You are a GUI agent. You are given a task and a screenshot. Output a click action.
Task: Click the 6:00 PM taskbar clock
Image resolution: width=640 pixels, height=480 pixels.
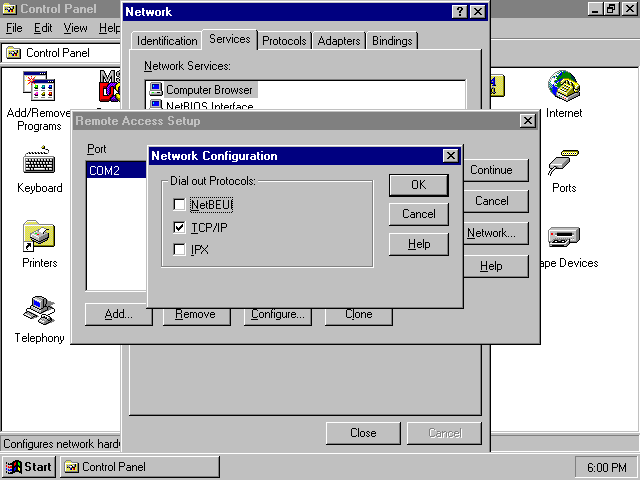coord(606,467)
